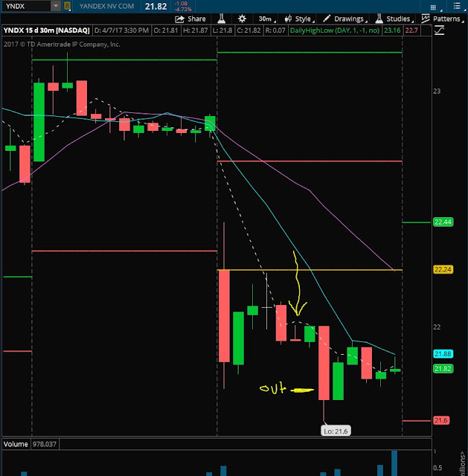Image resolution: width=468 pixels, height=476 pixels.
Task: Click the drawing tool icon below Patterns
Action: point(439,30)
